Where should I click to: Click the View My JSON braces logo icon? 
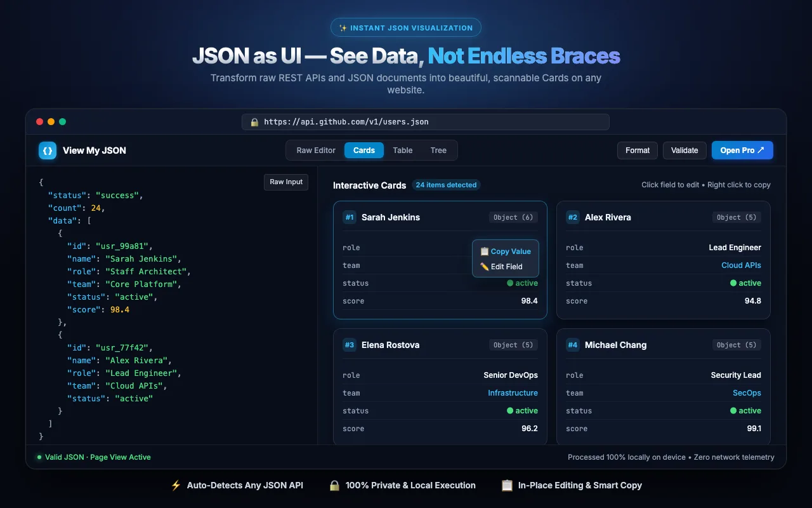tap(48, 150)
